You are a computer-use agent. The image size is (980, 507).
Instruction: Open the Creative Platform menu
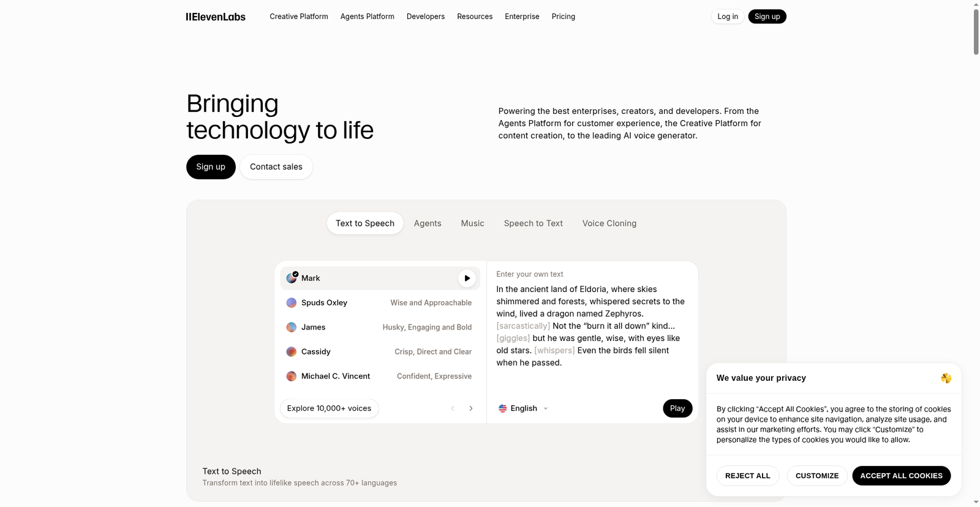299,17
